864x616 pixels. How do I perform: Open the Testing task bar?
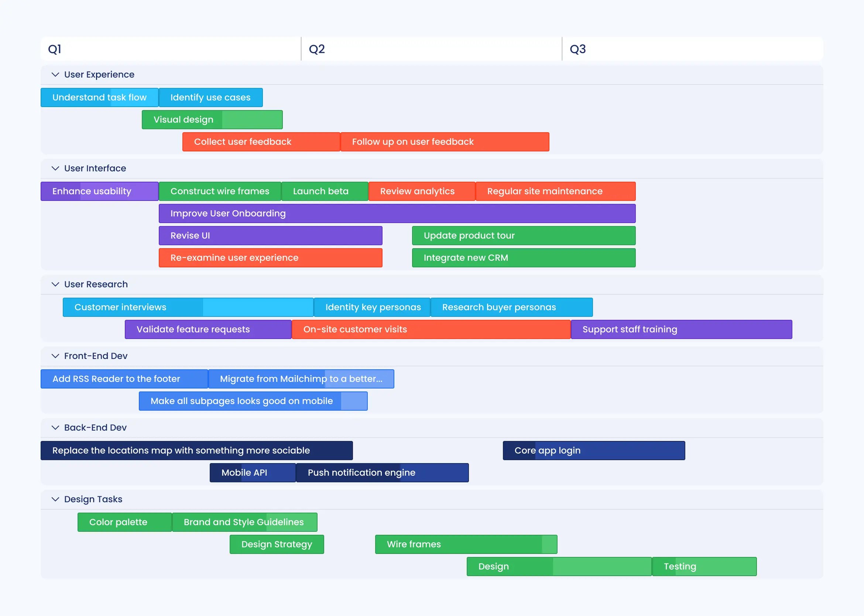pyautogui.click(x=704, y=567)
